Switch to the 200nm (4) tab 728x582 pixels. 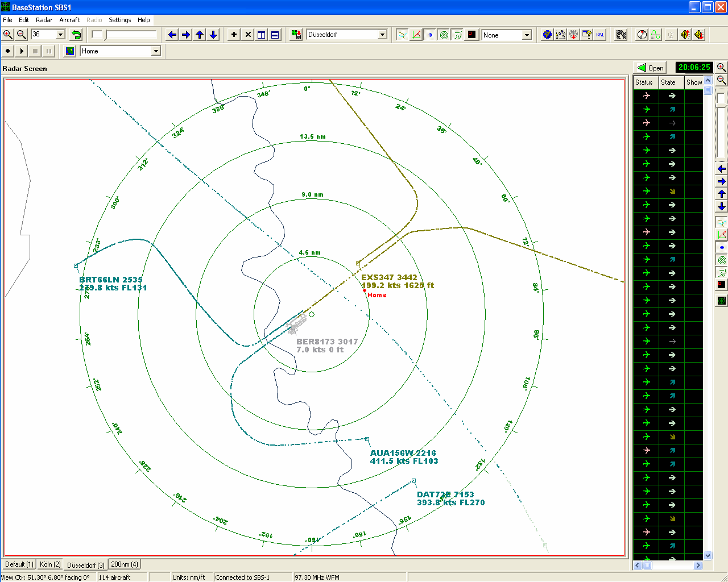pyautogui.click(x=125, y=564)
